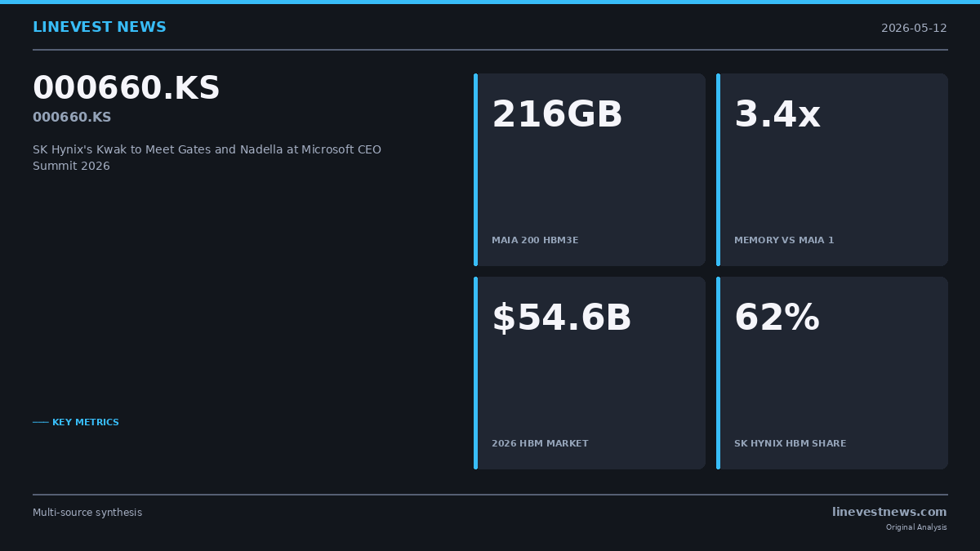Click the MAIA 200 HBM3E caption
This screenshot has height=551, width=980.
(x=535, y=241)
